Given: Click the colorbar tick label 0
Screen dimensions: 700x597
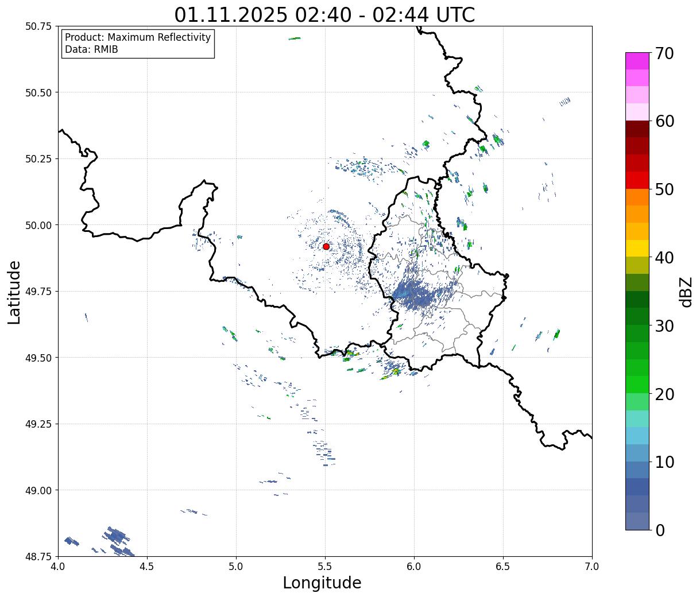Looking at the screenshot, I should [x=660, y=530].
